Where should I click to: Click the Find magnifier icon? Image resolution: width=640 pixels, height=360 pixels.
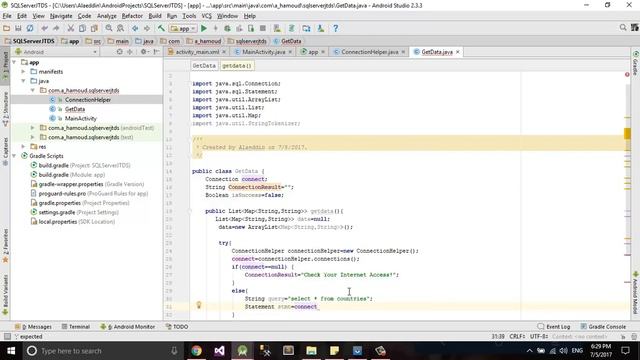coord(109,28)
